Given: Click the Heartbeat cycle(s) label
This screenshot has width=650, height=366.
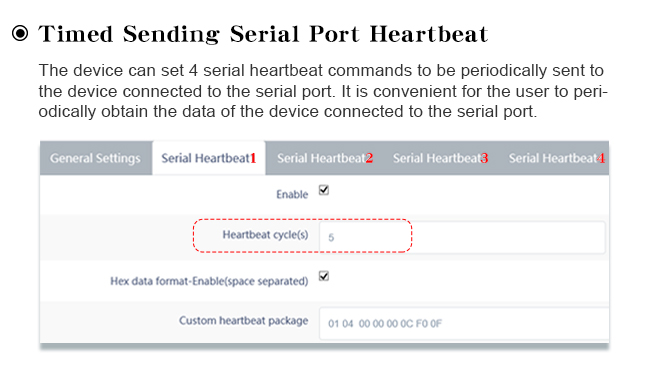Looking at the screenshot, I should tap(265, 235).
